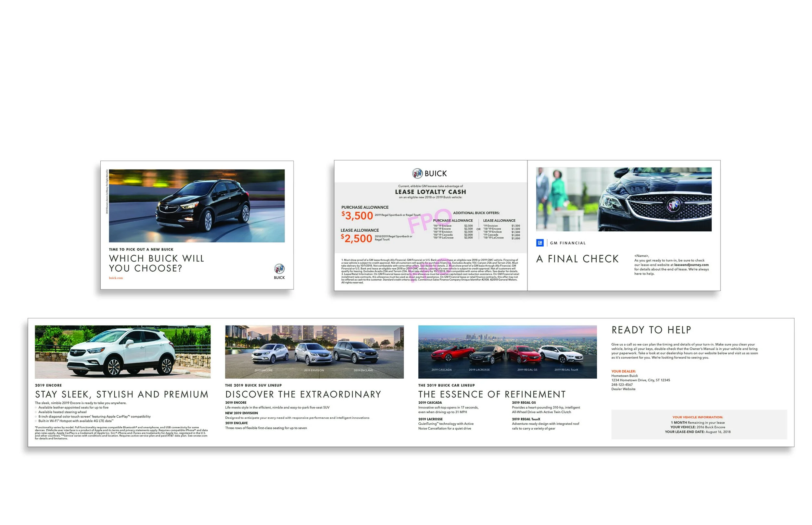Click the Buick grille emblem in the car photo
The height and width of the screenshot is (525, 812).
(673, 204)
